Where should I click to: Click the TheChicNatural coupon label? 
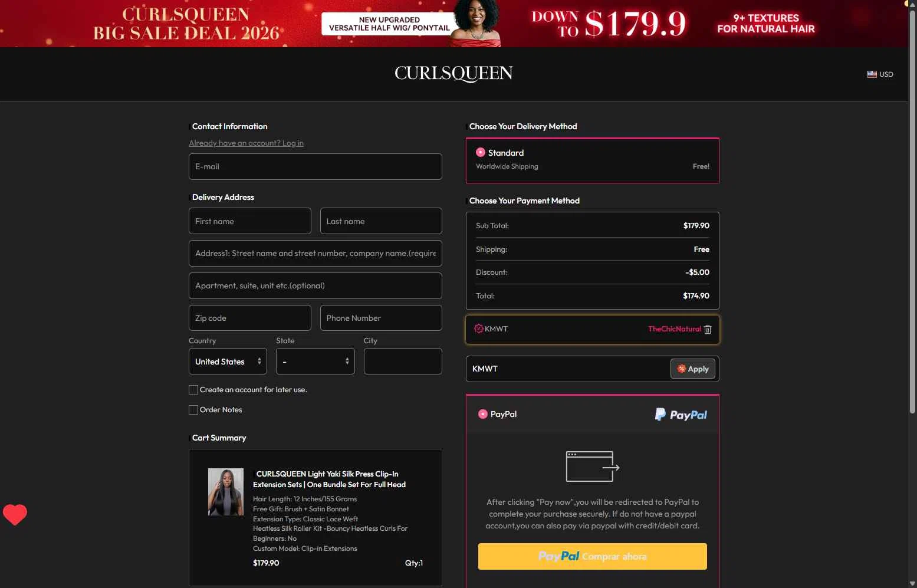point(675,329)
